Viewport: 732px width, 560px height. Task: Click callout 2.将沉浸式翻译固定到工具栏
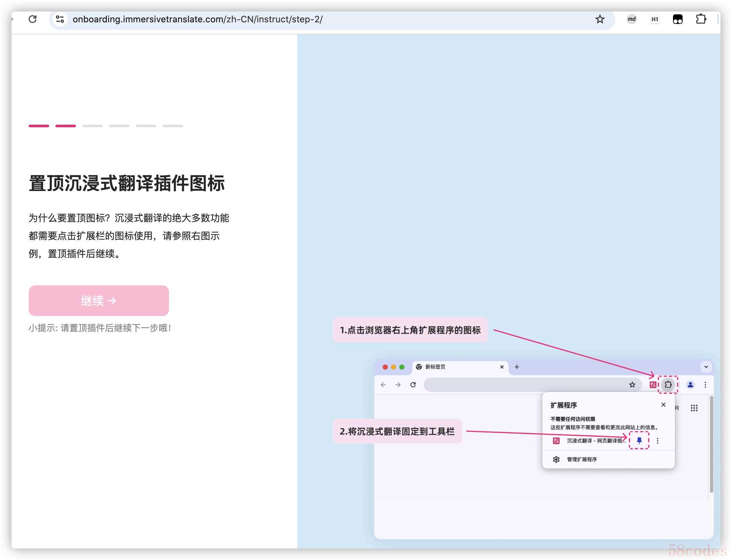click(397, 431)
